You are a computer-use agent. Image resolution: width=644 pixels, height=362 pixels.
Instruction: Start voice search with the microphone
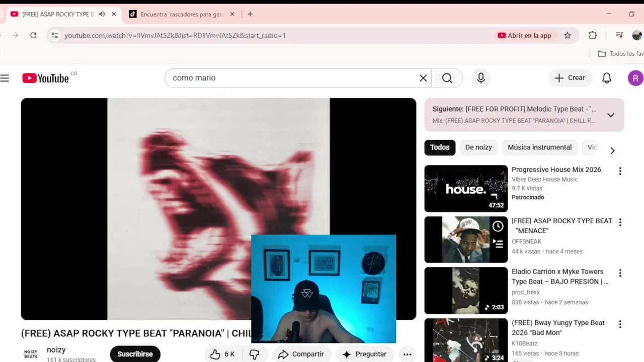[x=481, y=78]
